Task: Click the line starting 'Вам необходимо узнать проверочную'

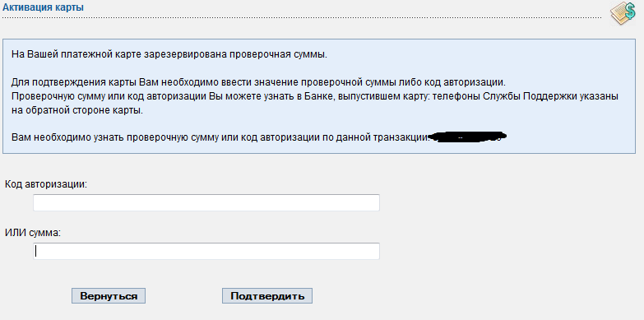Action: pyautogui.click(x=220, y=137)
